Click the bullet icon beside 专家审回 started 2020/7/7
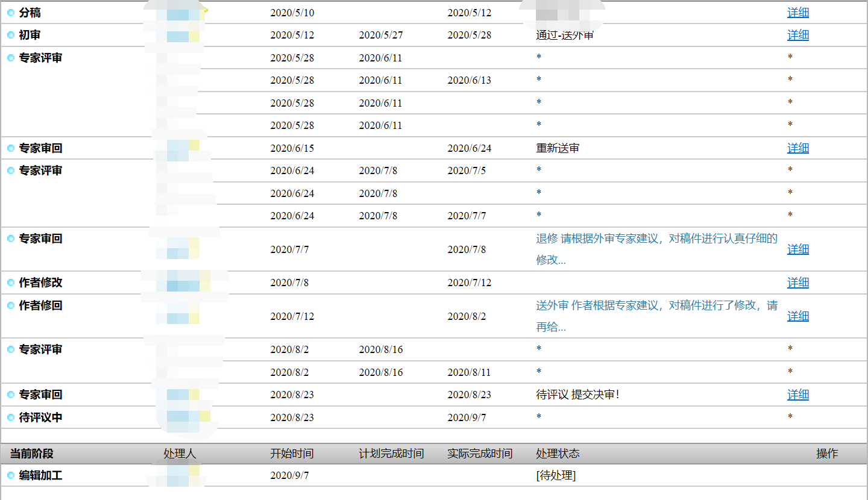This screenshot has width=868, height=500. pyautogui.click(x=11, y=239)
